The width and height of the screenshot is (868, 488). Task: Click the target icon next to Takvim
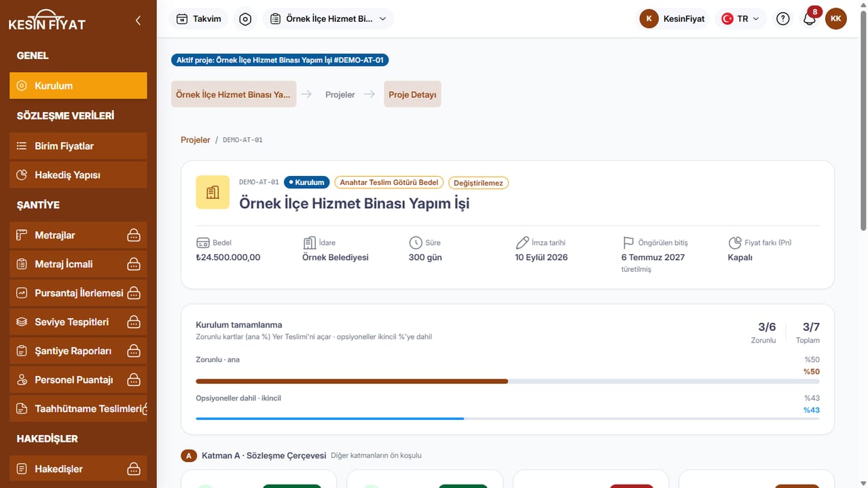point(245,19)
